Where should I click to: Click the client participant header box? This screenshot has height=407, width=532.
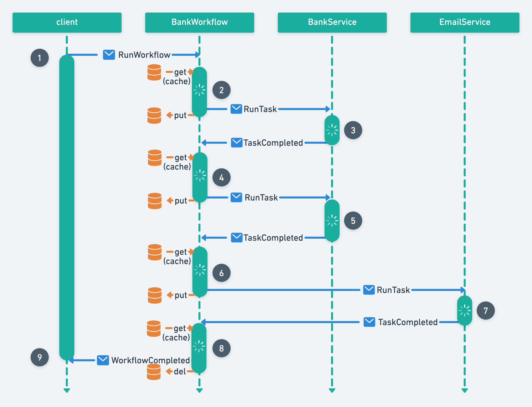[x=67, y=23]
